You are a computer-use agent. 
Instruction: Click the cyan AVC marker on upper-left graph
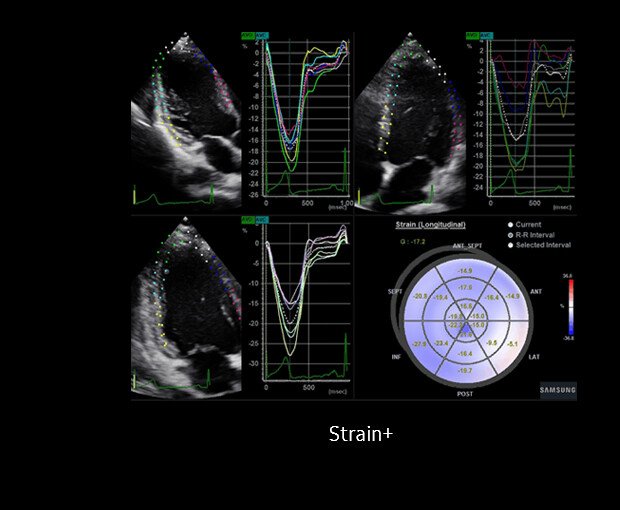[x=262, y=36]
